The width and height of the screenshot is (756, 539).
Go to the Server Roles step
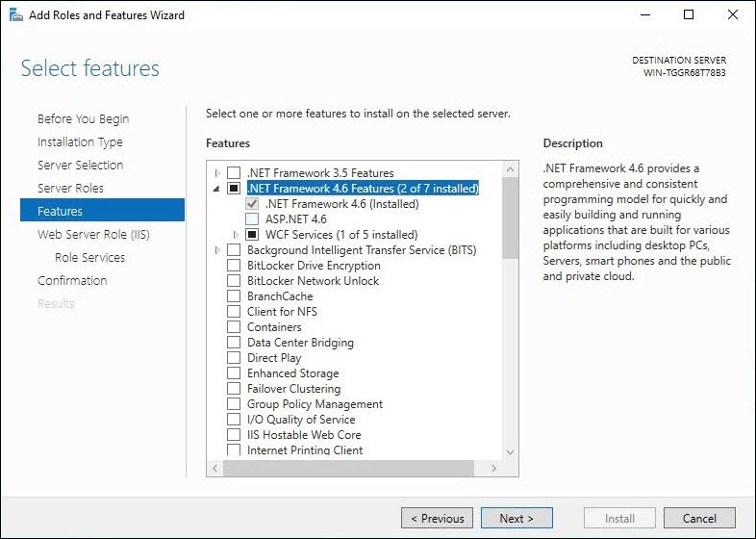pyautogui.click(x=70, y=189)
